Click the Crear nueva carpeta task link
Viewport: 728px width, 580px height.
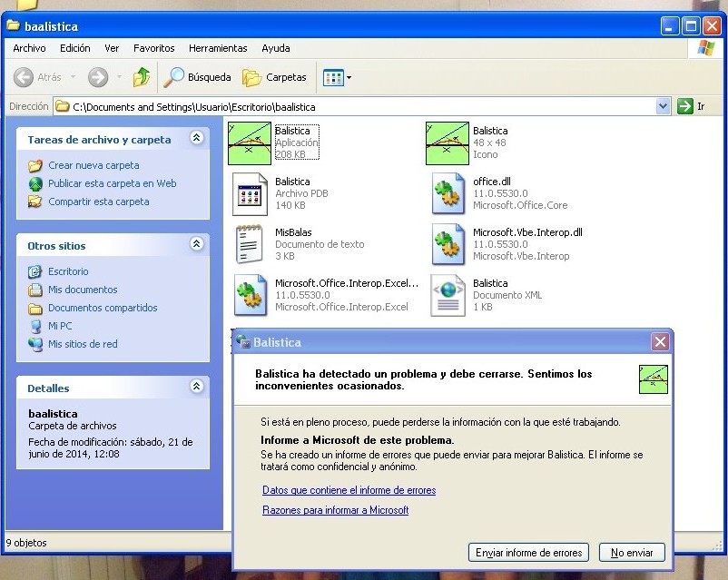(93, 165)
